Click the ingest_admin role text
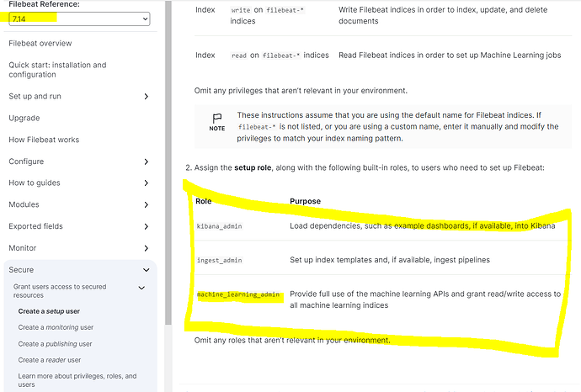This screenshot has height=392, width=581. (220, 260)
